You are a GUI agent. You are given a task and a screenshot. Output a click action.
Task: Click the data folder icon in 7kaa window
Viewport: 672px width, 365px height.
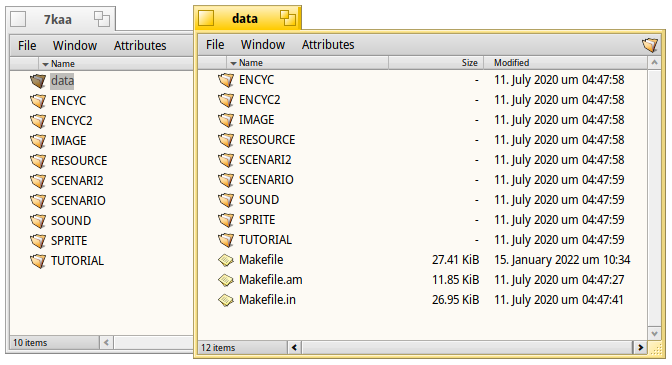tap(38, 81)
